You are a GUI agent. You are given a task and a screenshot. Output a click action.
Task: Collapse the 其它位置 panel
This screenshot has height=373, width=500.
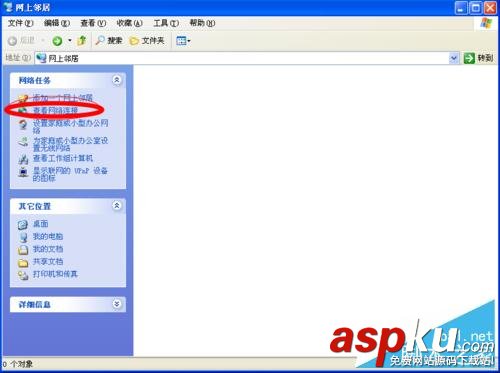117,206
